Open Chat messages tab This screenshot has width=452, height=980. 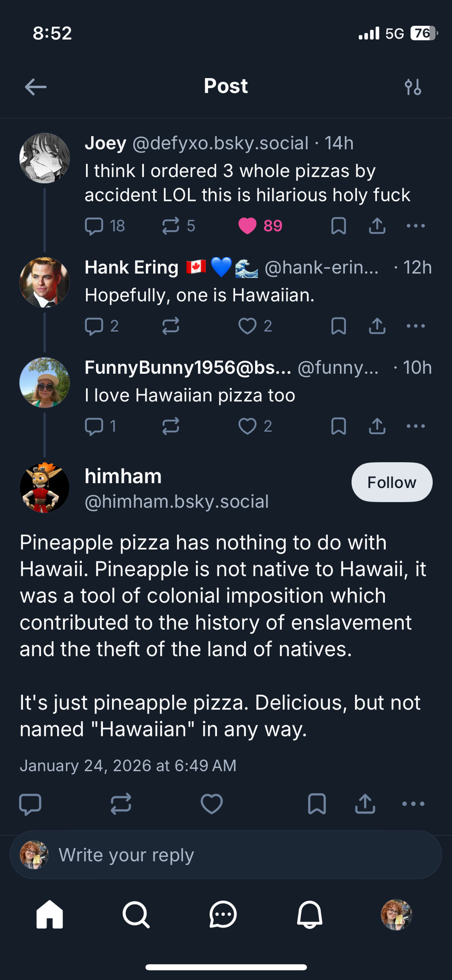(223, 914)
